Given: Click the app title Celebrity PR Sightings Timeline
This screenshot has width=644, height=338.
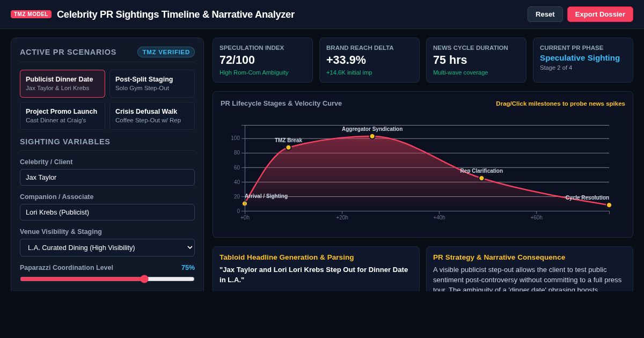Looking at the screenshot, I should (x=175, y=14).
